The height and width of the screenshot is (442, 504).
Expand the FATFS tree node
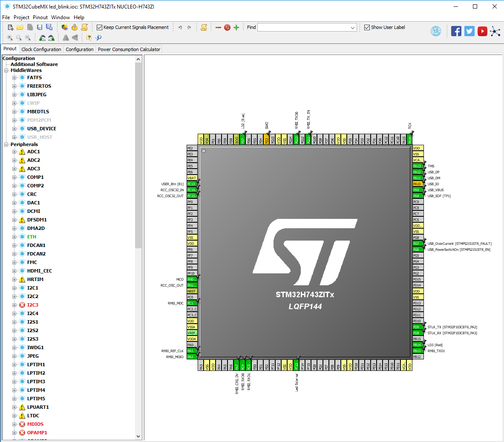click(x=14, y=78)
